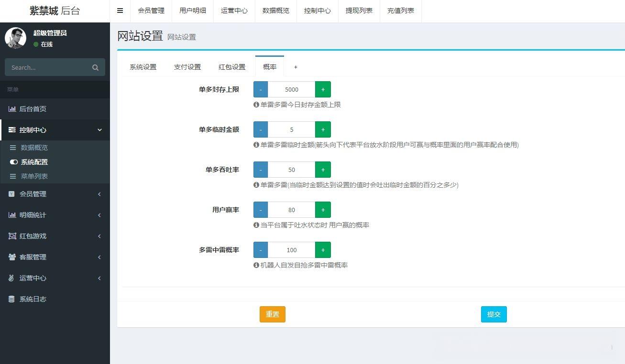Click the hamburger menu toggle icon
The height and width of the screenshot is (364, 625).
point(120,11)
